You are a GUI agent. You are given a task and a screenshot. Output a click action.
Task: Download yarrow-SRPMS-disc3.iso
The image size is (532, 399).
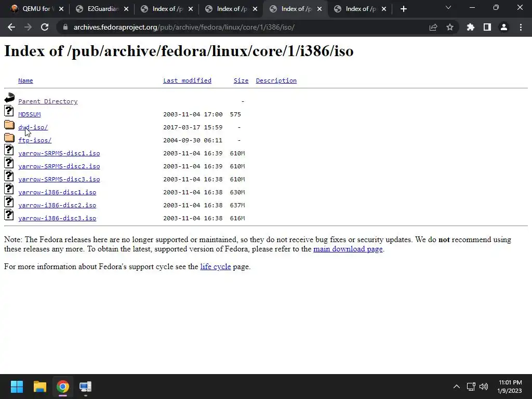click(59, 179)
